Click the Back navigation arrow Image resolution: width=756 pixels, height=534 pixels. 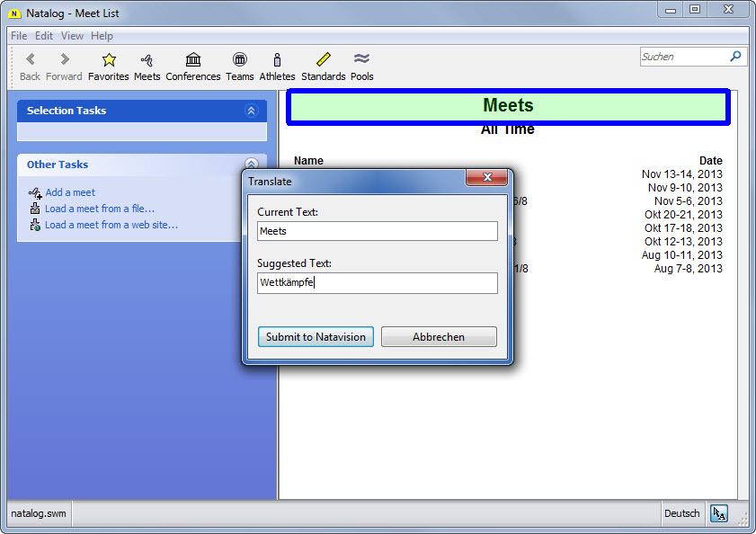tap(31, 60)
